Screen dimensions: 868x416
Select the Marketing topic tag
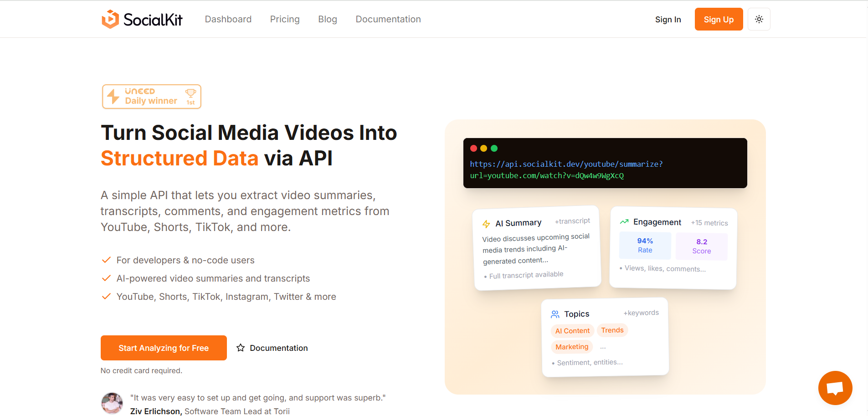[572, 347]
